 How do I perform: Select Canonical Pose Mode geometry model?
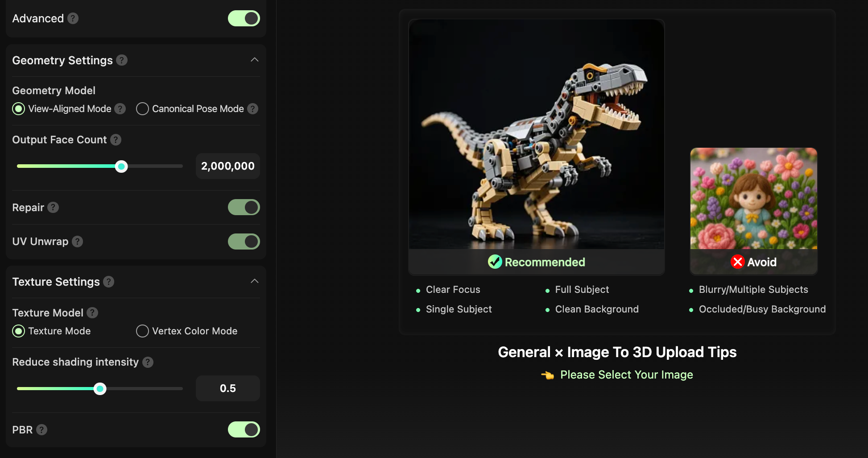tap(142, 108)
